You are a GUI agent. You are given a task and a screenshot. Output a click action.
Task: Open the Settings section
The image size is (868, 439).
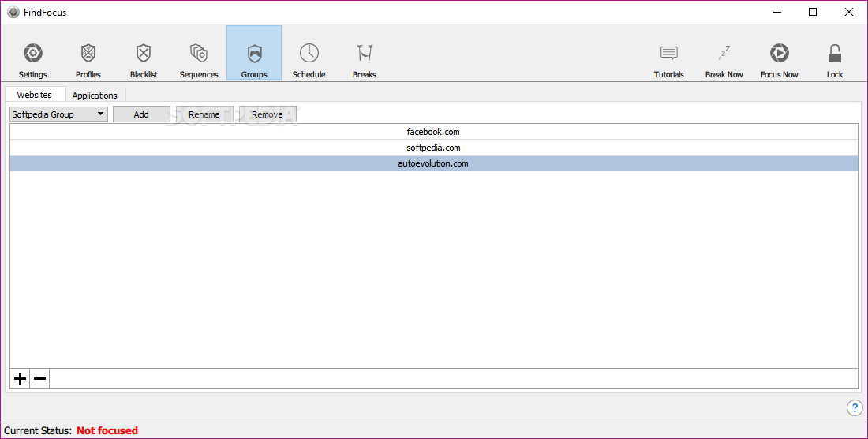point(32,60)
